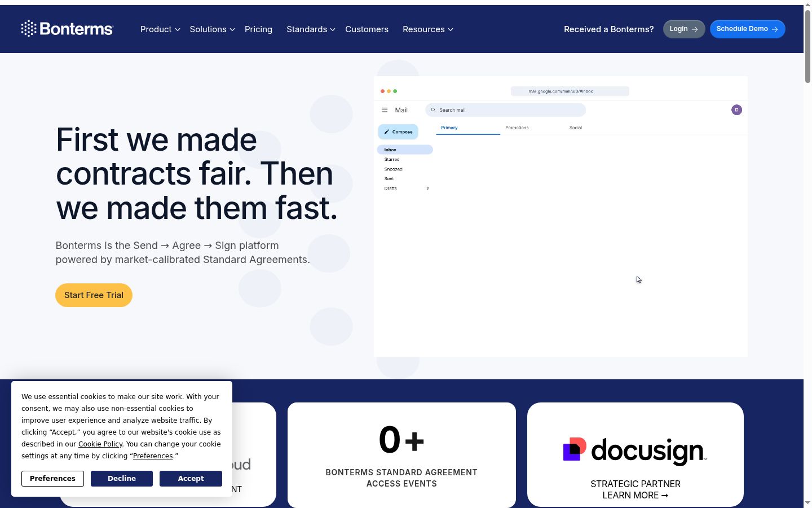Click the purple D profile avatar
Image resolution: width=812 pixels, height=508 pixels.
click(x=736, y=110)
